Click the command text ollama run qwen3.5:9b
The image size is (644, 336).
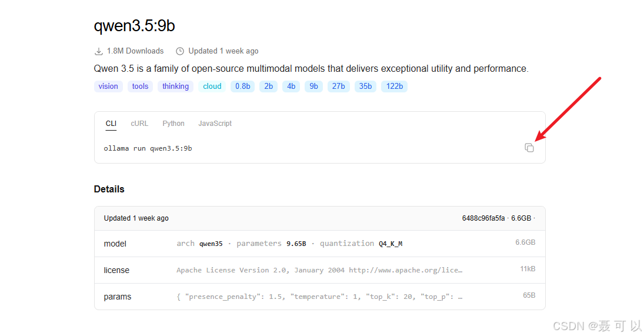[148, 148]
